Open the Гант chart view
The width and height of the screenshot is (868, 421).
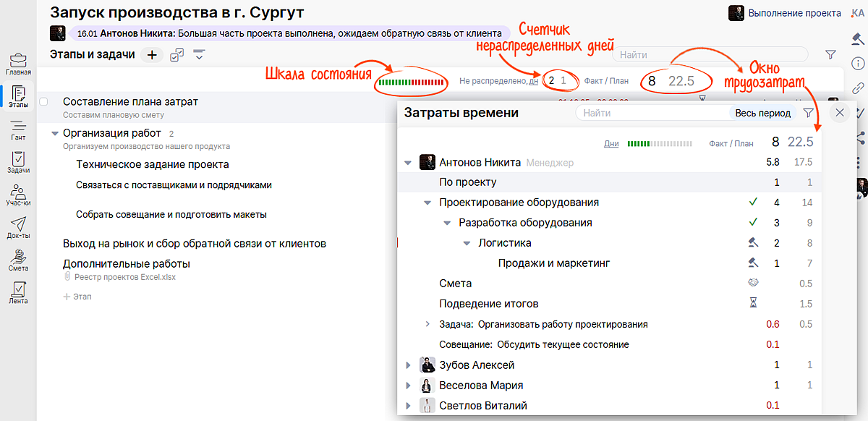point(18,130)
